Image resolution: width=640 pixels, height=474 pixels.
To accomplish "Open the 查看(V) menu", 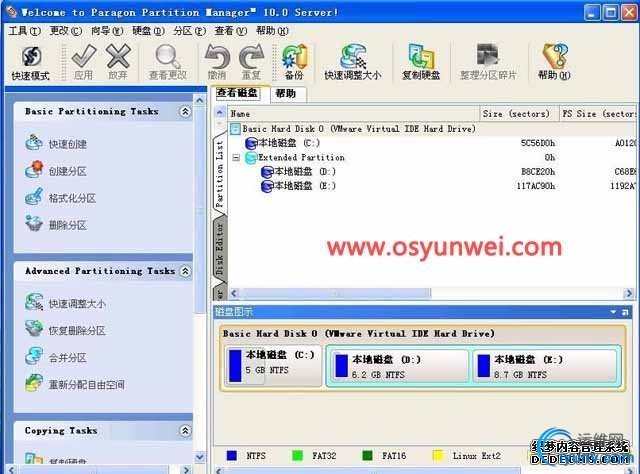I will point(231,31).
